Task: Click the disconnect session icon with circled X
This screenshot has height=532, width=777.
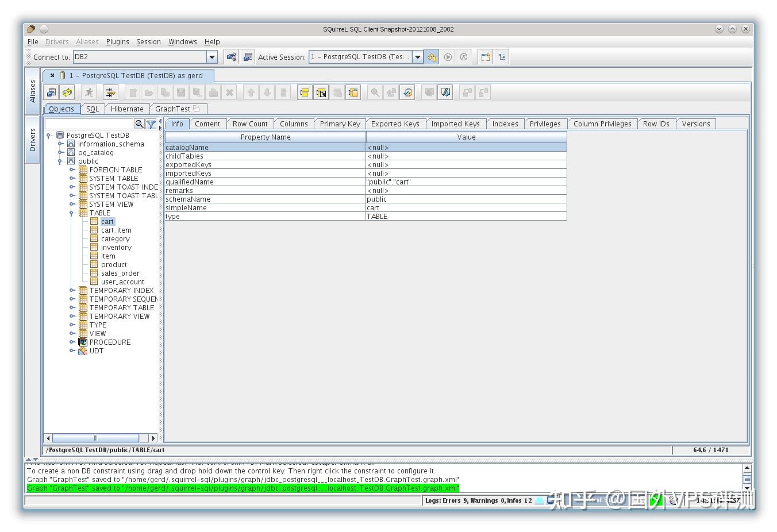Action: (464, 56)
